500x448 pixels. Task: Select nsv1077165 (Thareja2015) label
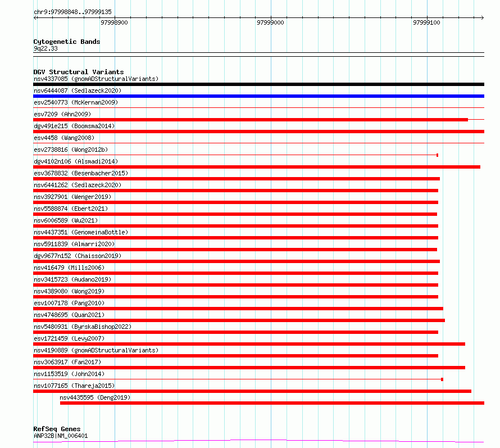click(74, 386)
